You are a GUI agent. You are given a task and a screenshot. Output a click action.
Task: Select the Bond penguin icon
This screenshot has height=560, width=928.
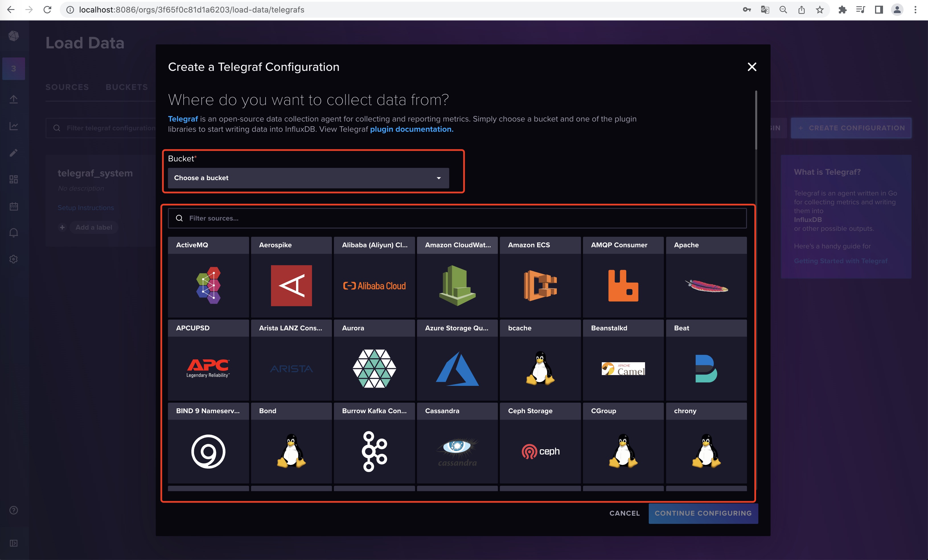click(291, 451)
